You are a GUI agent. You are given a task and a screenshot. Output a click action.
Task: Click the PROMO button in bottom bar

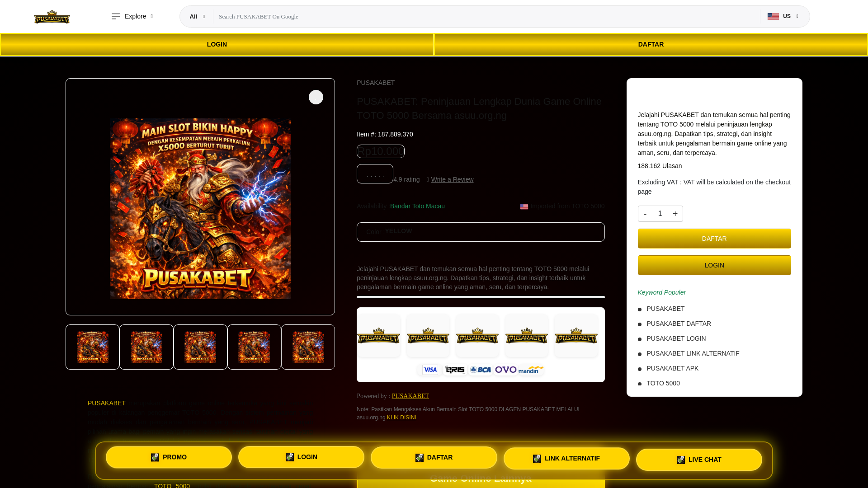coord(169,457)
